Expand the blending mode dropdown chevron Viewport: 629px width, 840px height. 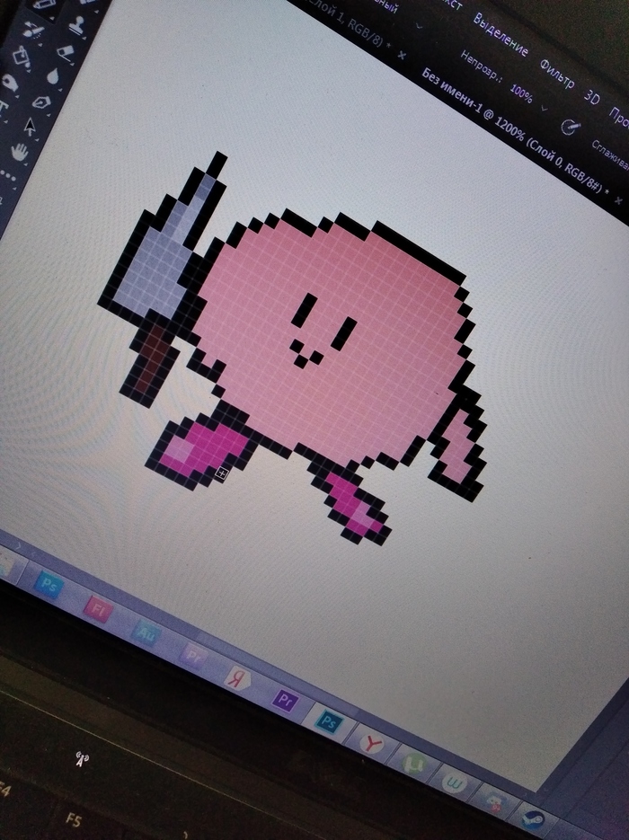click(419, 25)
